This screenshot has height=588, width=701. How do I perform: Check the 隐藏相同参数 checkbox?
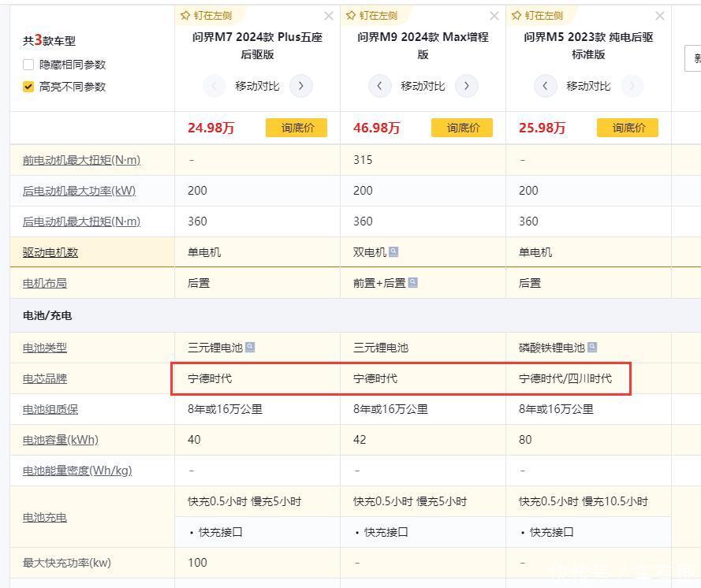coord(29,65)
